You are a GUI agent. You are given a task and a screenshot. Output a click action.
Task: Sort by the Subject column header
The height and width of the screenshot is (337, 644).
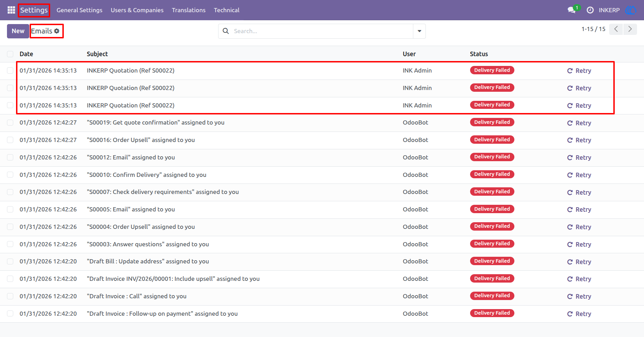coord(97,54)
